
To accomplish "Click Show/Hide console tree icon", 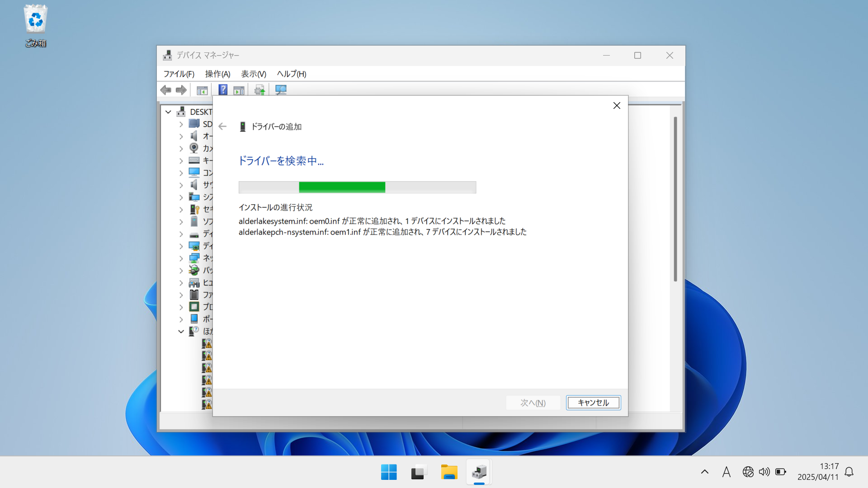I will (x=202, y=90).
